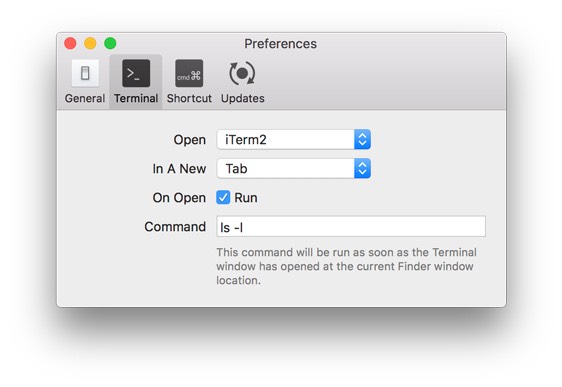Open the iTerm2 application dropdown
Viewport: 562px width, 387px height.
pyautogui.click(x=294, y=139)
